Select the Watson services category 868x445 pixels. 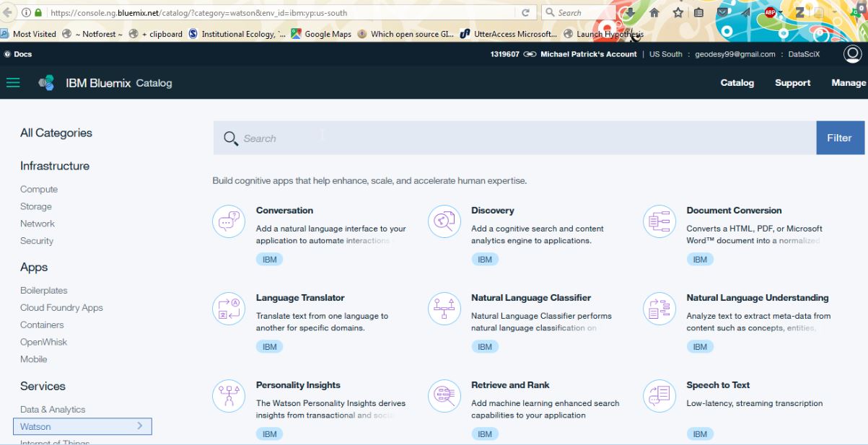pyautogui.click(x=82, y=426)
